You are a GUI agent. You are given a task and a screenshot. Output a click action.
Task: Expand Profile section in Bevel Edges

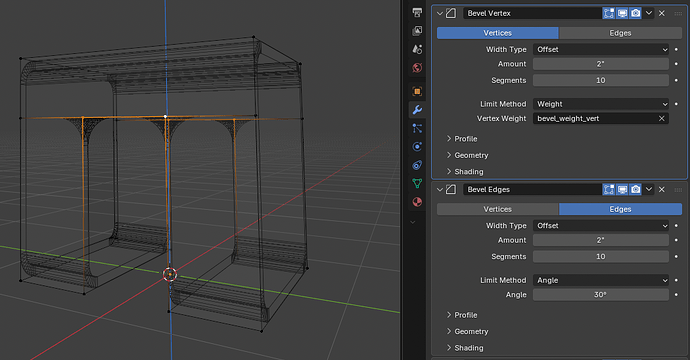[462, 315]
